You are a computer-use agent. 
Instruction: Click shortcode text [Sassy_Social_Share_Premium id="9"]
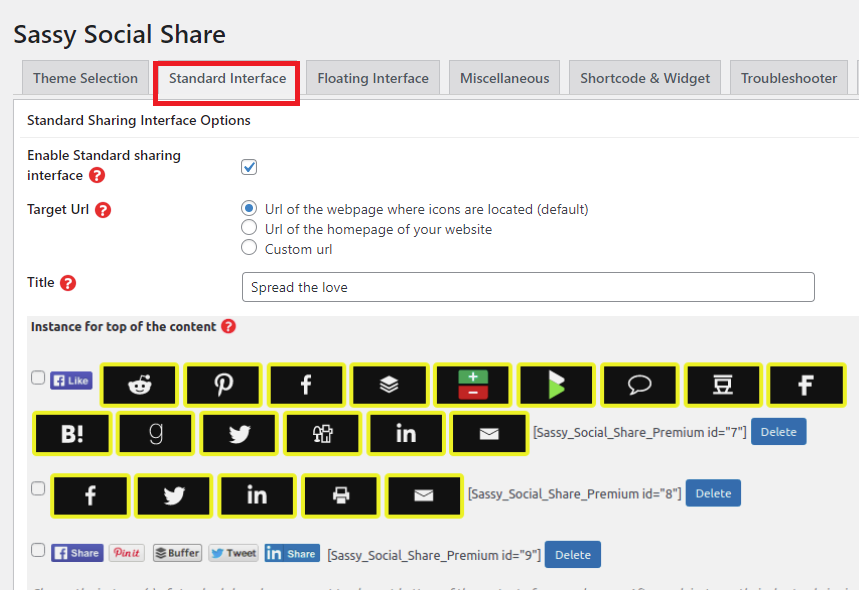tap(434, 555)
